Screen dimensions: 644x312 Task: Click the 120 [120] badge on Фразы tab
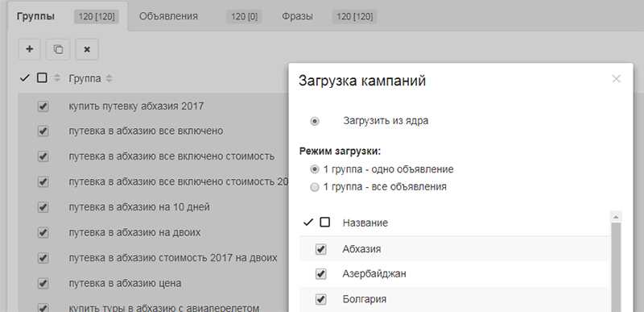[x=355, y=16]
